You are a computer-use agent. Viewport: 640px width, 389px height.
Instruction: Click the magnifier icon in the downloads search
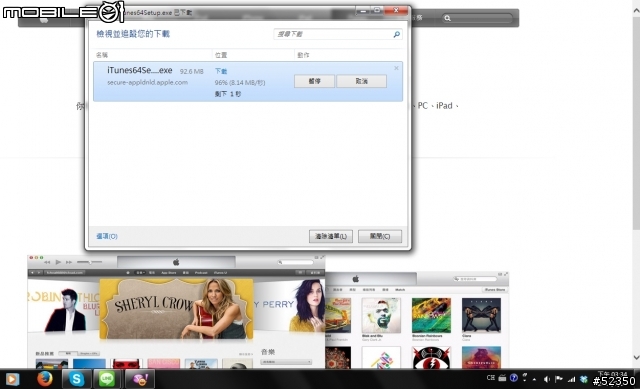396,34
